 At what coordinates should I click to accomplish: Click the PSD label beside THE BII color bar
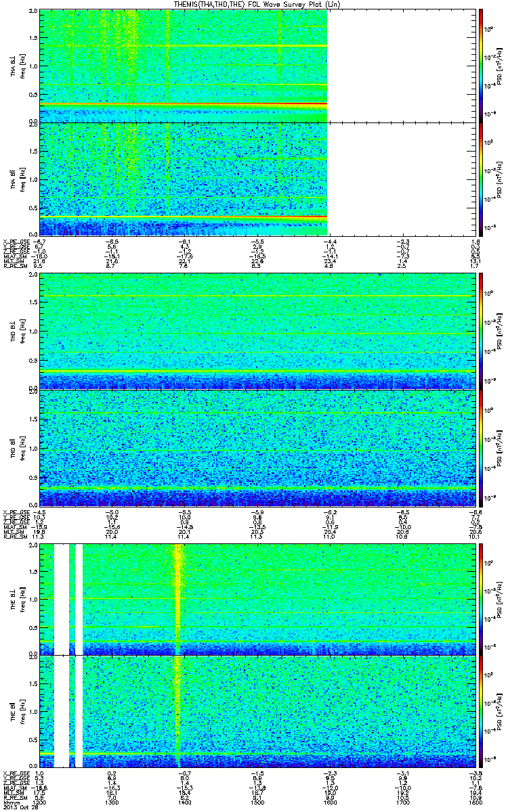(x=501, y=711)
